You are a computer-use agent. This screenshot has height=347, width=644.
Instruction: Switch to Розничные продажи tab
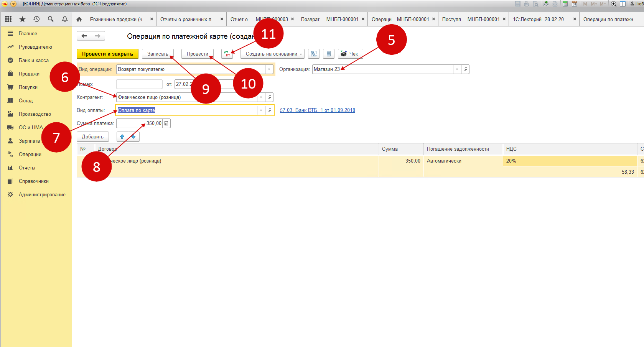(118, 19)
